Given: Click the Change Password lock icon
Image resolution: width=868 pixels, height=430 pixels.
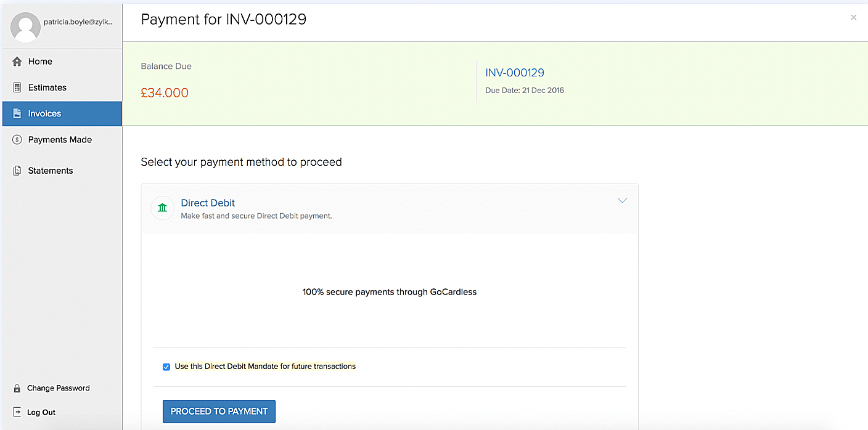Looking at the screenshot, I should pos(16,388).
